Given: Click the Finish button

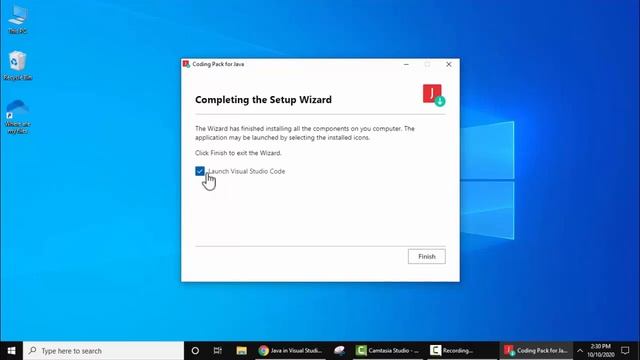Looking at the screenshot, I should pyautogui.click(x=427, y=256).
